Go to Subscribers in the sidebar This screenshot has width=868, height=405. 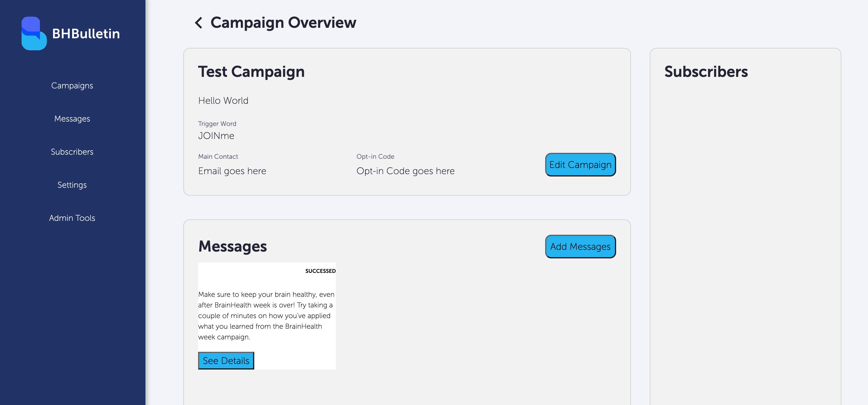pos(72,152)
